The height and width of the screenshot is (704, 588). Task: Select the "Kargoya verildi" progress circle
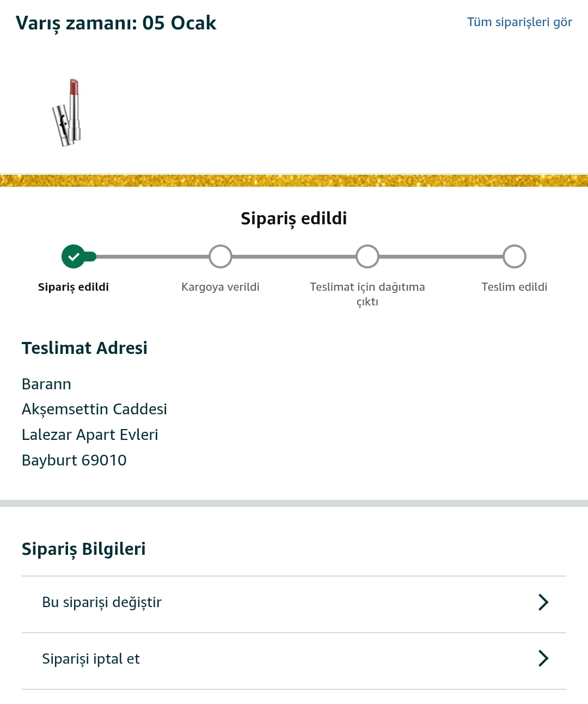pyautogui.click(x=220, y=256)
